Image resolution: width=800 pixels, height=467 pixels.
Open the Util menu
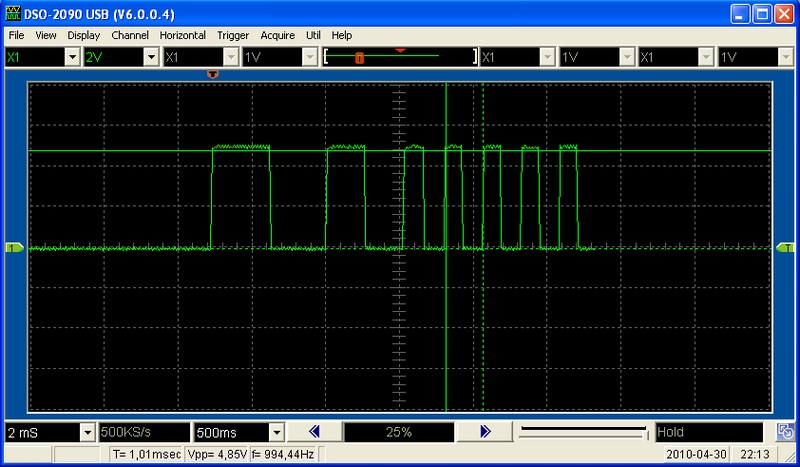coord(313,35)
